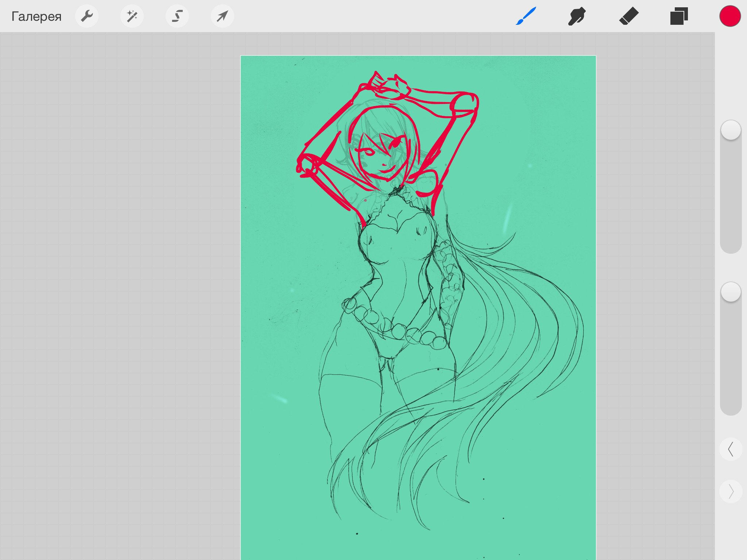Tap the green canvas artwork
747x560 pixels.
[418, 308]
